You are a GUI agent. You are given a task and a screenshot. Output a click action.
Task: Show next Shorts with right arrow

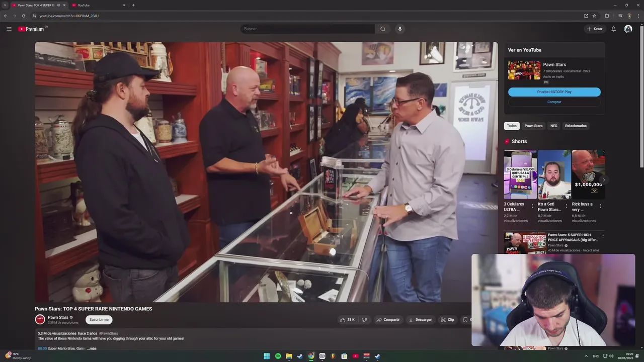[x=603, y=179]
